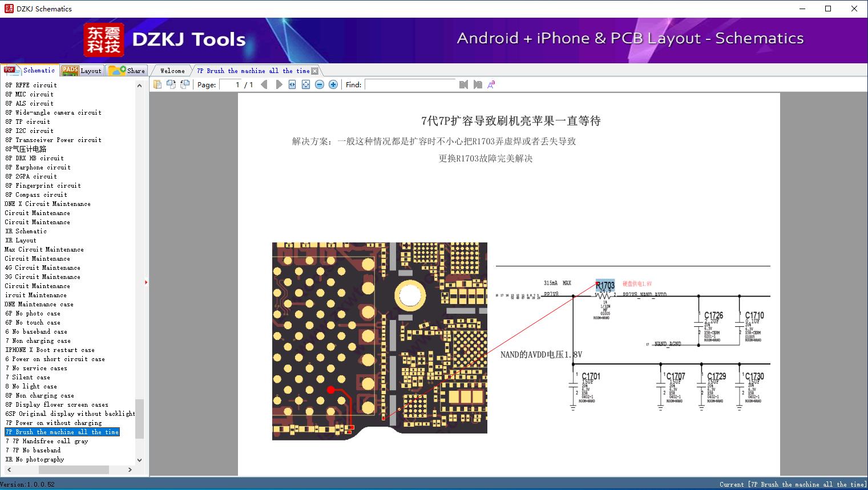Click the Page number field
Viewport: 868px width, 490px height.
tap(230, 84)
